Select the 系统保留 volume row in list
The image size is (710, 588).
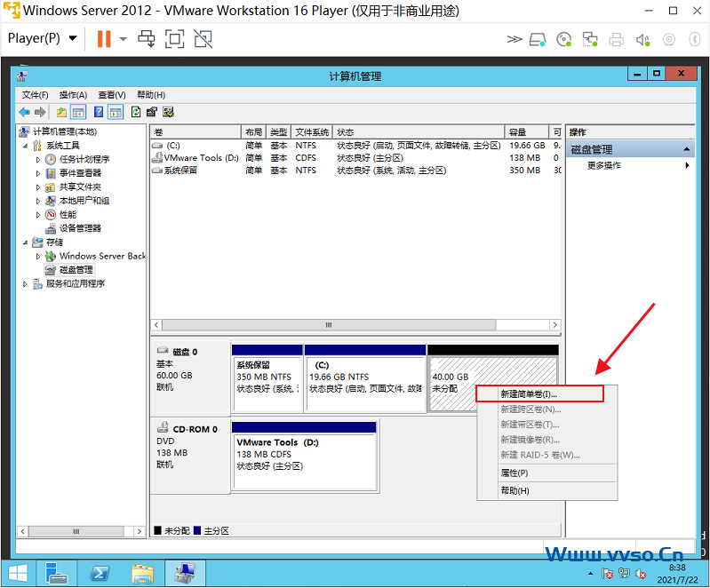(x=355, y=171)
